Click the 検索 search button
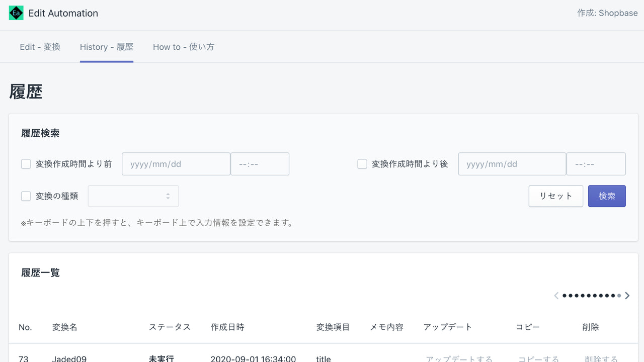The image size is (644, 362). tap(607, 196)
